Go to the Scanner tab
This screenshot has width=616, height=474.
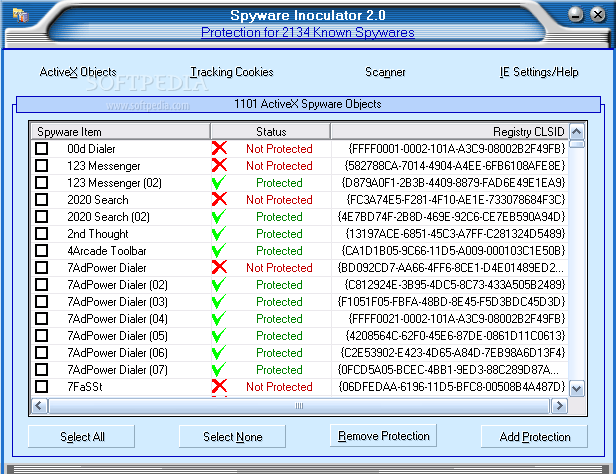pos(385,72)
